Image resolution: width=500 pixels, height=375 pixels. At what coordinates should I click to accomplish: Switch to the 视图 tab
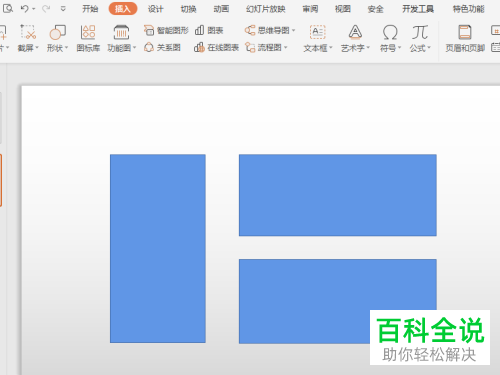click(343, 9)
